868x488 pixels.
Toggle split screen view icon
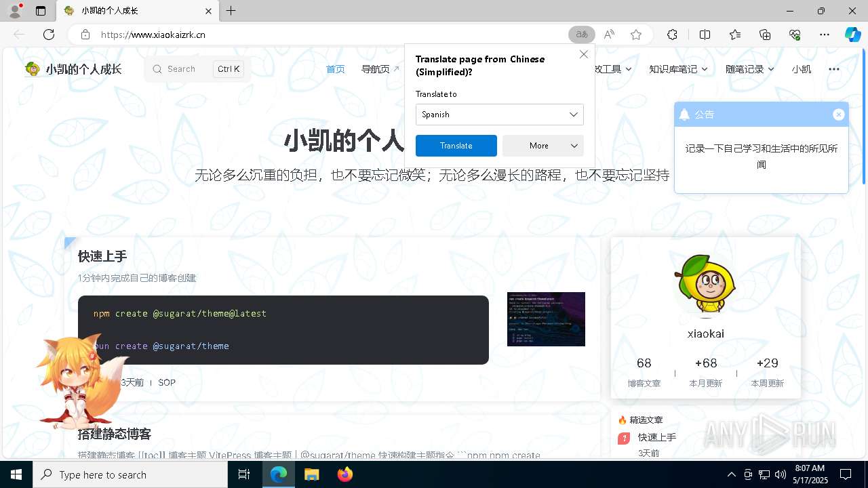click(705, 35)
